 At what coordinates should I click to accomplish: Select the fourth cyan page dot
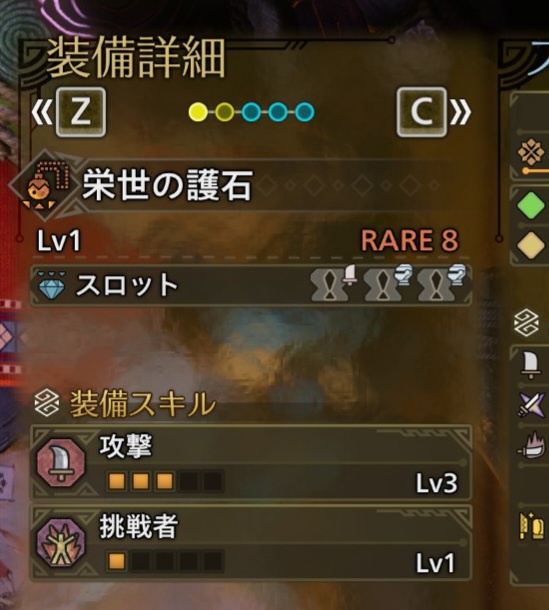click(278, 112)
